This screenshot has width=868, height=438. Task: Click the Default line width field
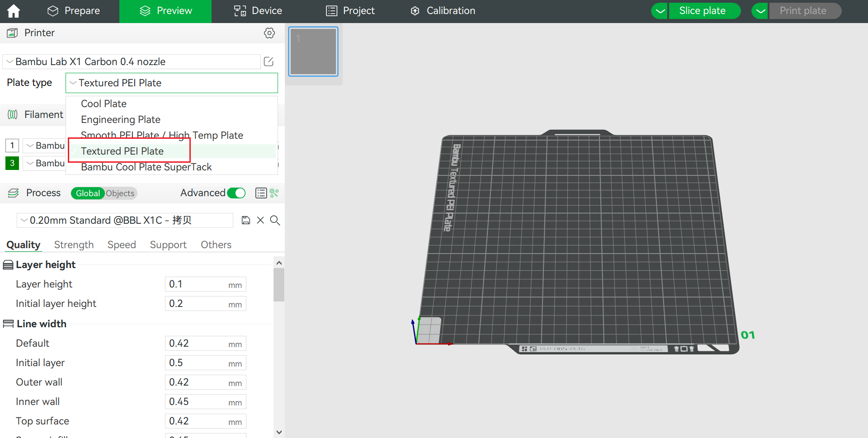tap(205, 344)
